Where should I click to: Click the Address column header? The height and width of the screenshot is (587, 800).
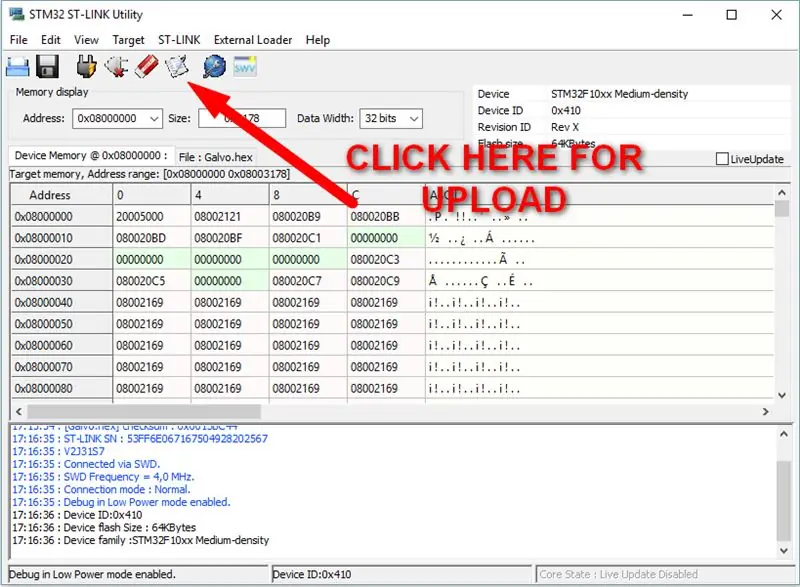point(62,195)
